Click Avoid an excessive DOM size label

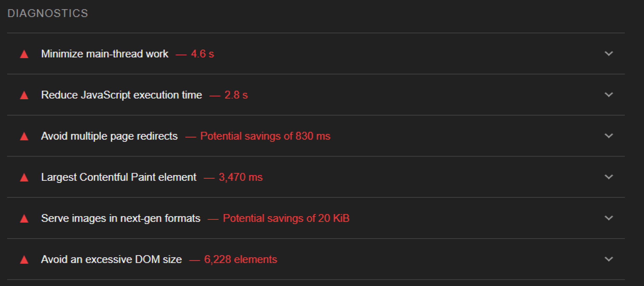pos(111,259)
